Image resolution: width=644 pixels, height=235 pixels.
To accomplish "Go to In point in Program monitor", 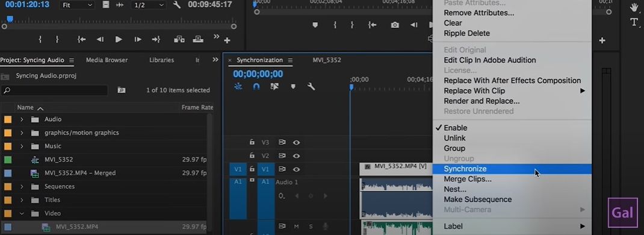I will [373, 25].
